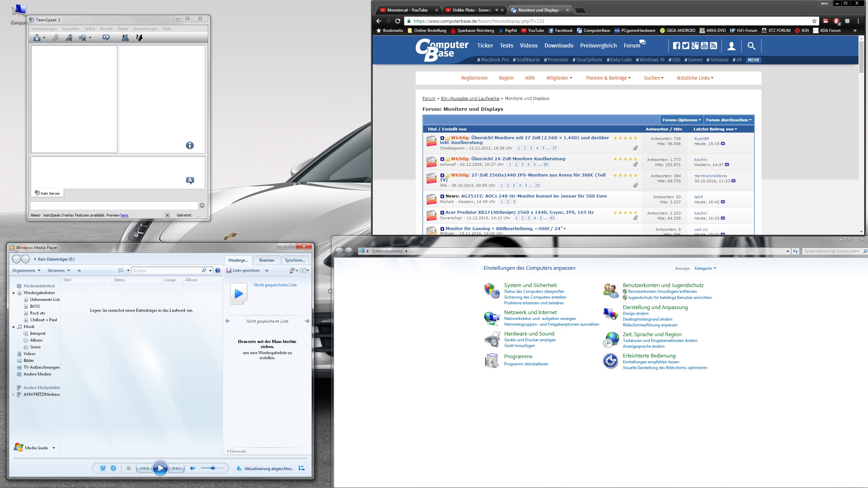The width and height of the screenshot is (868, 488).
Task: Click ComputerBase search magnifier icon
Action: pos(751,46)
